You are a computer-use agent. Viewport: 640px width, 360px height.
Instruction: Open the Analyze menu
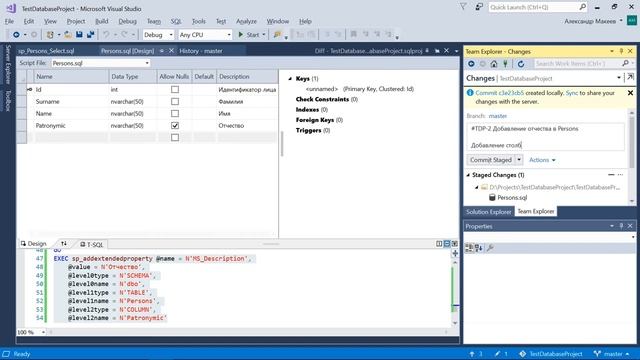[x=247, y=21]
